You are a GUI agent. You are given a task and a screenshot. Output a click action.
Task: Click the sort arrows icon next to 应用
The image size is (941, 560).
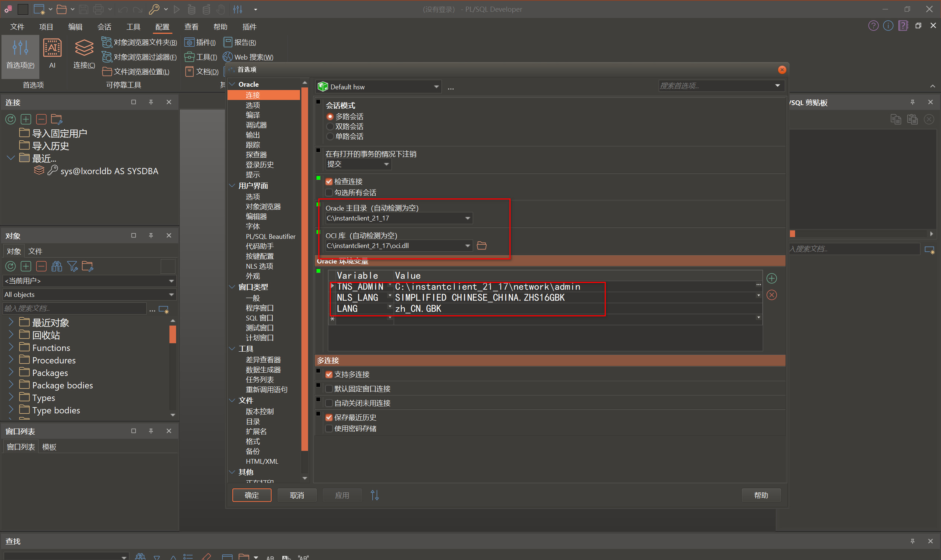[375, 495]
